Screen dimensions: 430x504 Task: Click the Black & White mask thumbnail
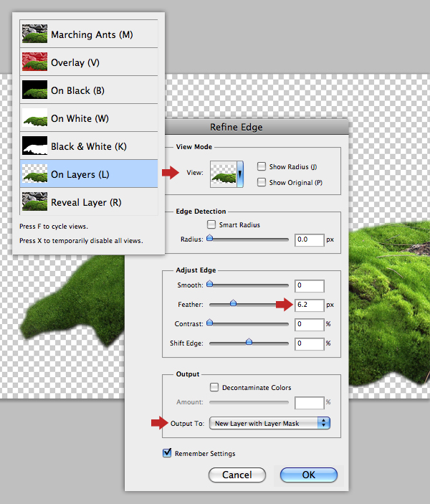pos(34,146)
